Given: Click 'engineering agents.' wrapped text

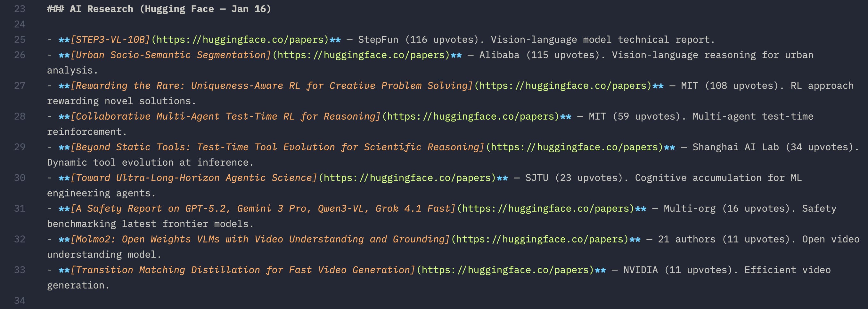Looking at the screenshot, I should 101,193.
